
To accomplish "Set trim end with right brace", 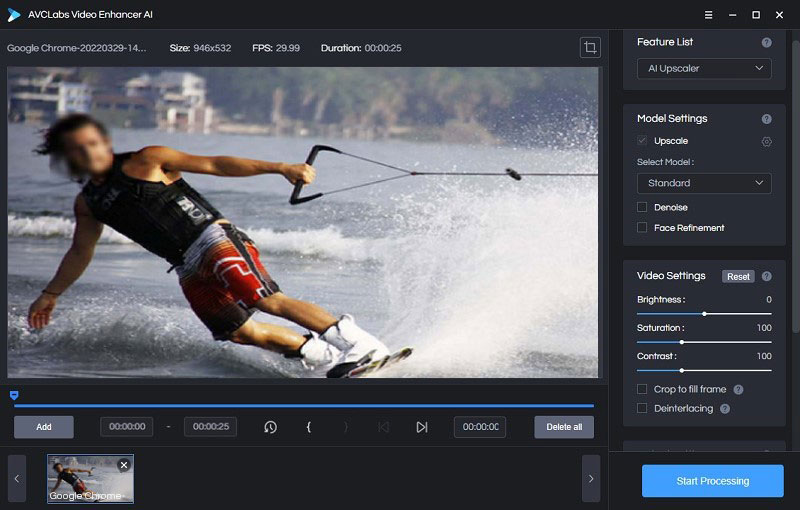I will [346, 427].
